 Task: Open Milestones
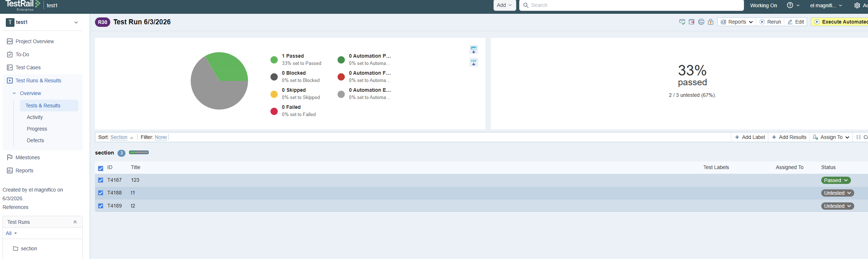click(x=28, y=157)
